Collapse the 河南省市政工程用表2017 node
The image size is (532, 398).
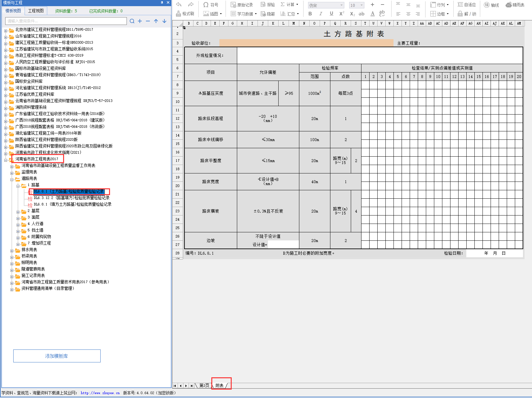pyautogui.click(x=6, y=160)
